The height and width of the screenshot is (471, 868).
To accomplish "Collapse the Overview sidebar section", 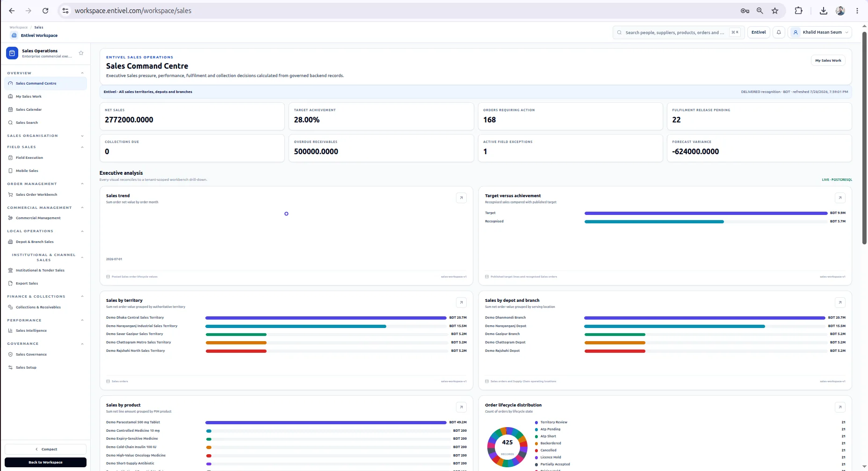I will [82, 73].
